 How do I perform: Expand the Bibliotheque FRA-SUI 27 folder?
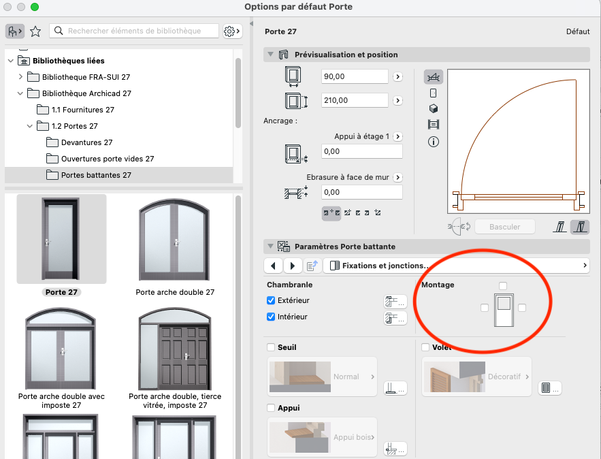pos(20,77)
